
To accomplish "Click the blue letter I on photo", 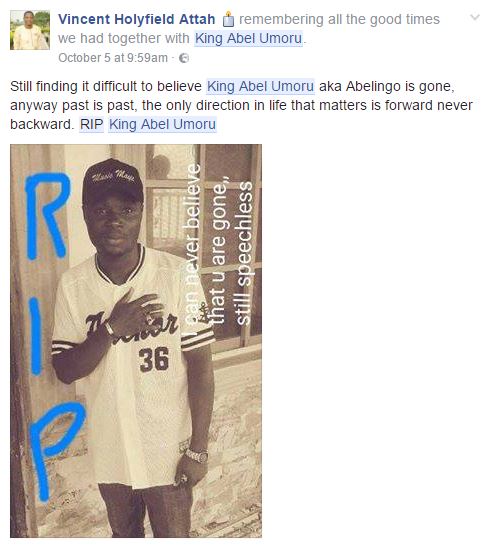I will [x=35, y=336].
